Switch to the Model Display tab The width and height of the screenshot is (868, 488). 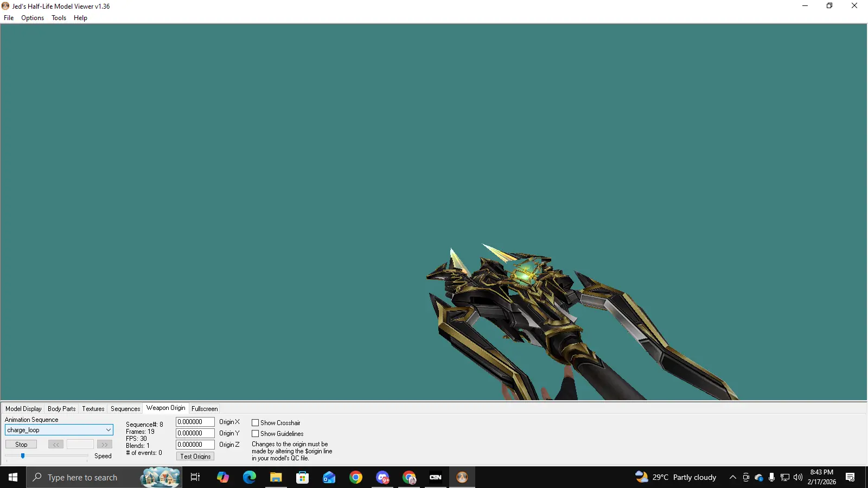(x=23, y=409)
